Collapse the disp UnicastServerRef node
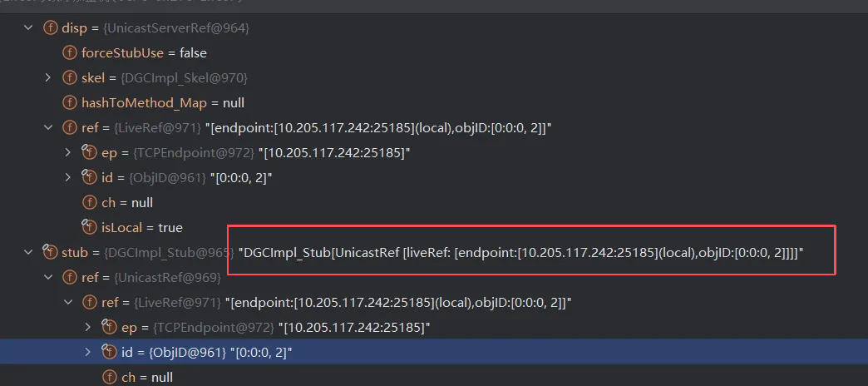 click(x=30, y=28)
